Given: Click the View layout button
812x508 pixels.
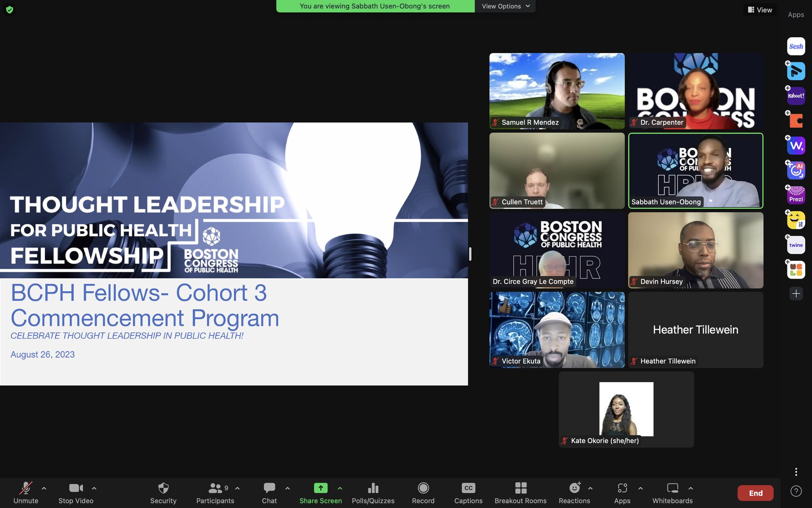Looking at the screenshot, I should point(760,10).
